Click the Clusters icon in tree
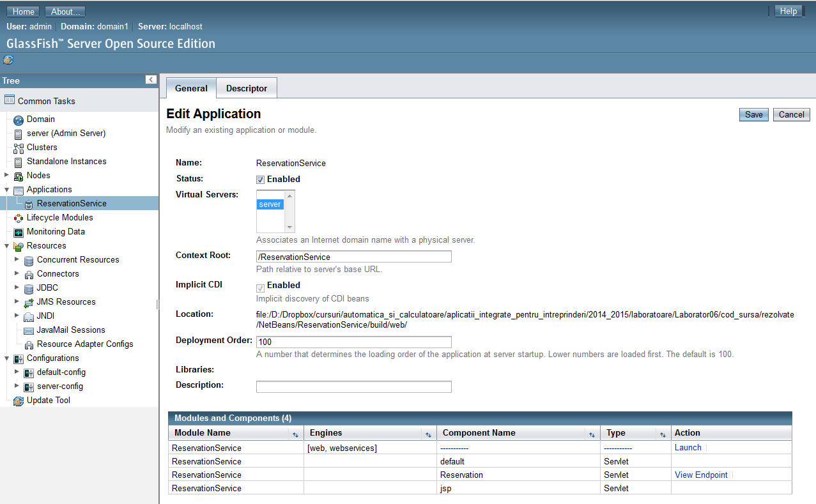The width and height of the screenshot is (816, 504). click(x=19, y=148)
